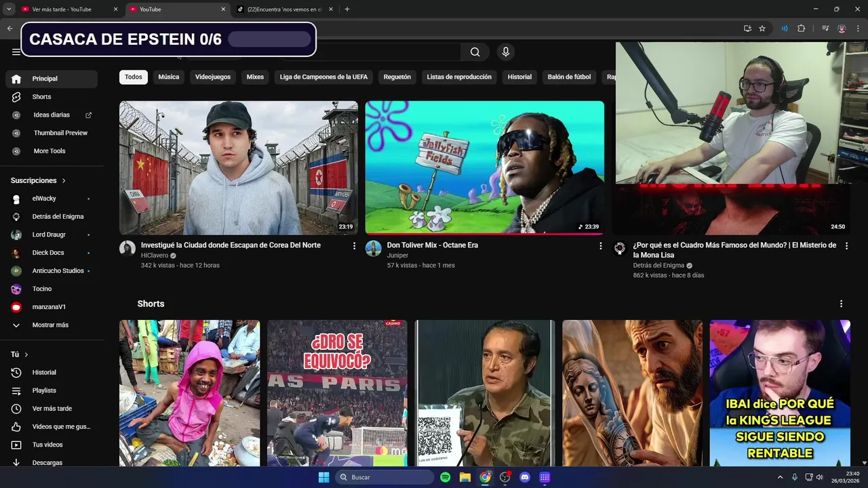This screenshot has height=488, width=868.
Task: Open options for Corea Del Norte video
Action: click(354, 246)
